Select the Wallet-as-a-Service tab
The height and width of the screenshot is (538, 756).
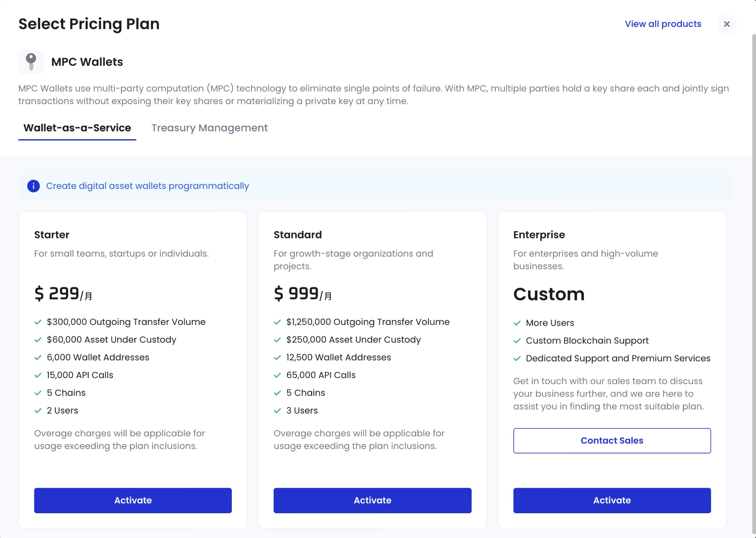[x=77, y=128]
